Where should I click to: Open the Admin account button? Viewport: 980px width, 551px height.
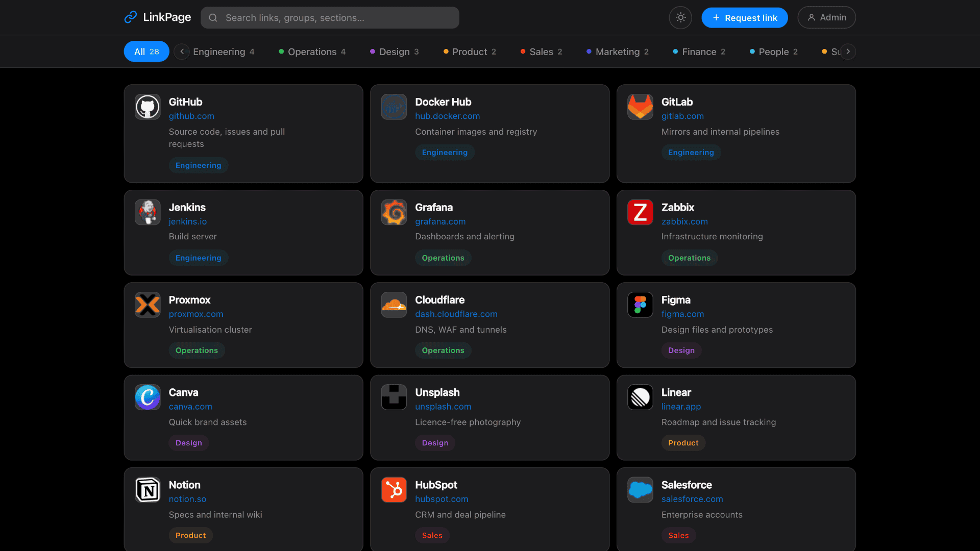click(826, 17)
